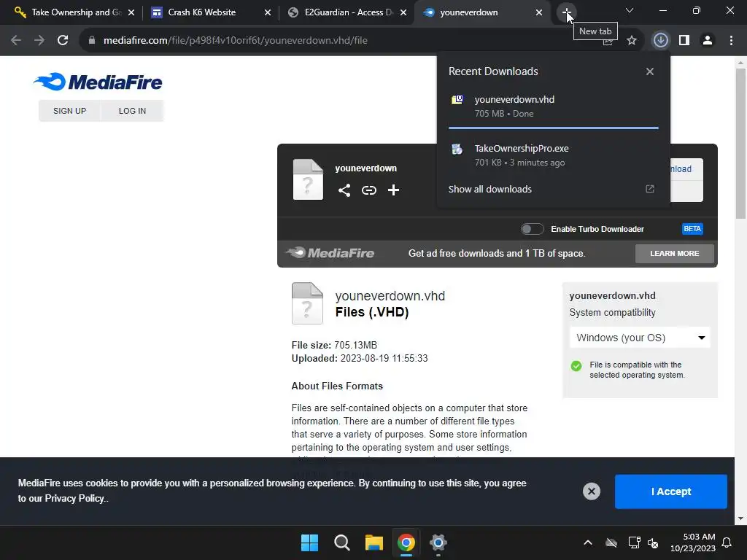Close the Crash K6 Website tab
The width and height of the screenshot is (747, 560).
268,12
